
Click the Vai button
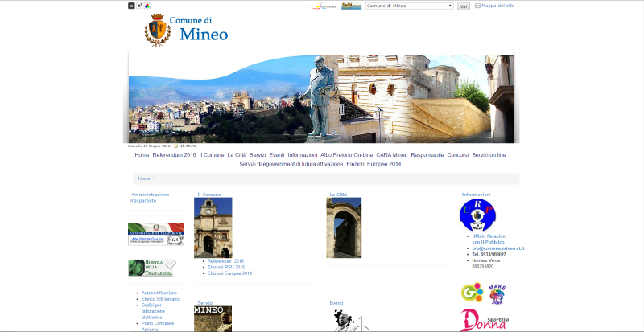(x=464, y=6)
